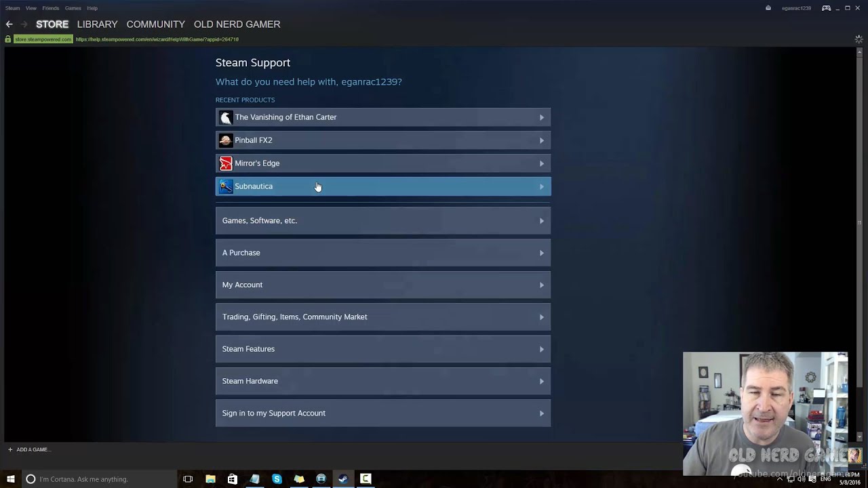
Task: Click the green lock security icon
Action: click(8, 39)
